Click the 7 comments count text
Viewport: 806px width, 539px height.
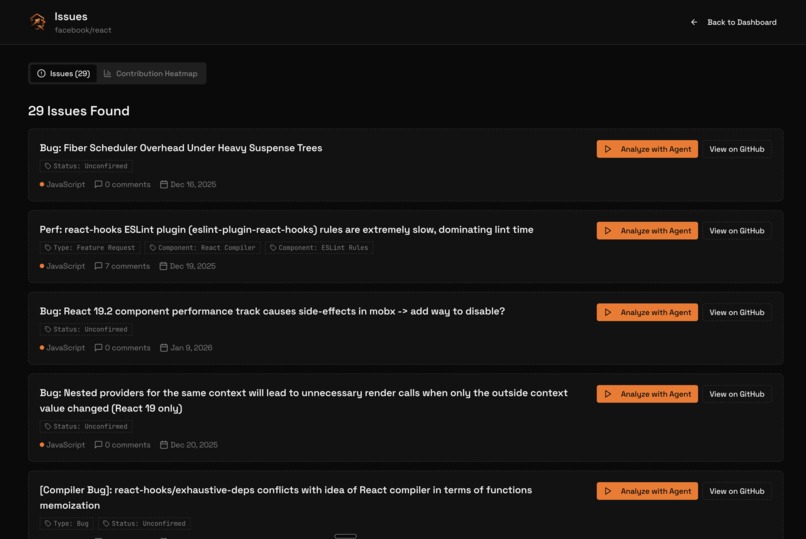[x=127, y=266]
